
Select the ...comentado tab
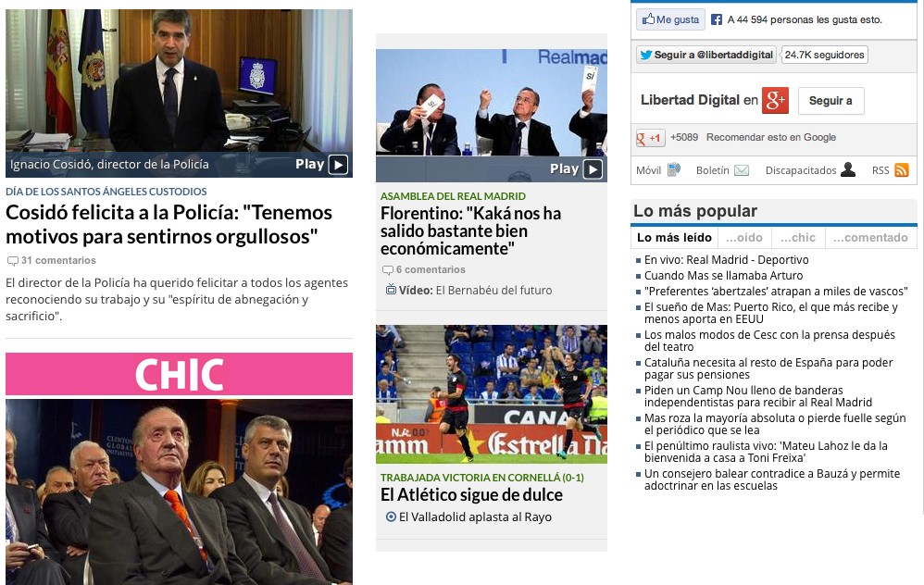(x=870, y=237)
